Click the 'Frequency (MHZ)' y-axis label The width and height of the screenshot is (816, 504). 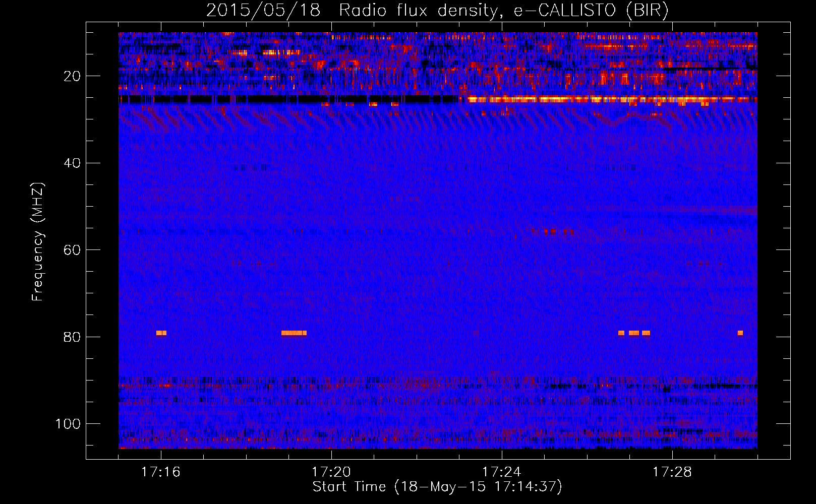tap(38, 241)
